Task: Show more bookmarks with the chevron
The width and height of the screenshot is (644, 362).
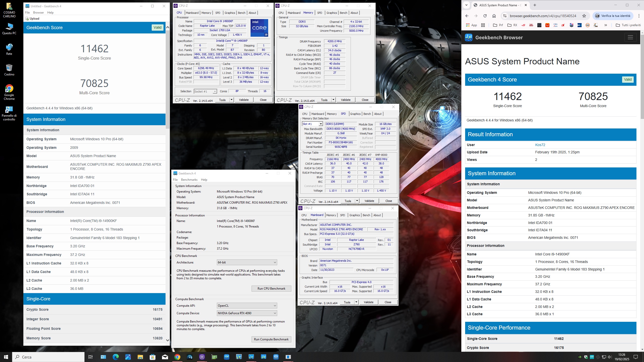Action: tap(606, 25)
